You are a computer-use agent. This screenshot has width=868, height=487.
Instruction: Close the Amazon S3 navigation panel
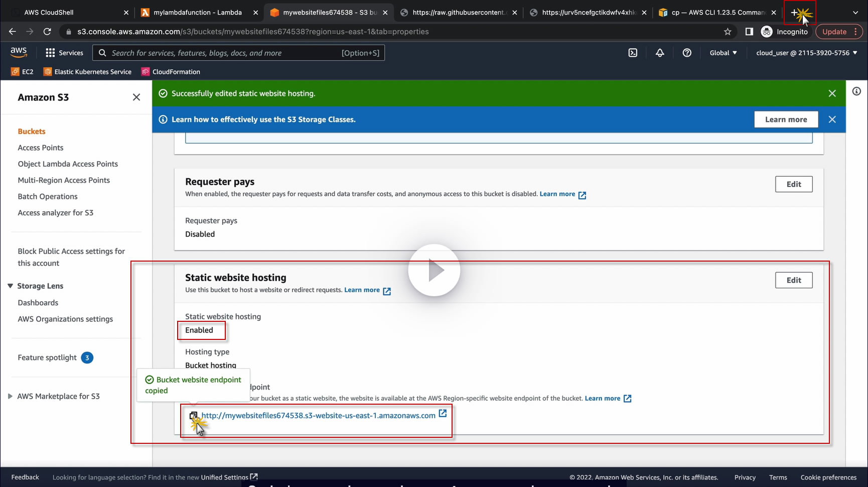pyautogui.click(x=136, y=97)
